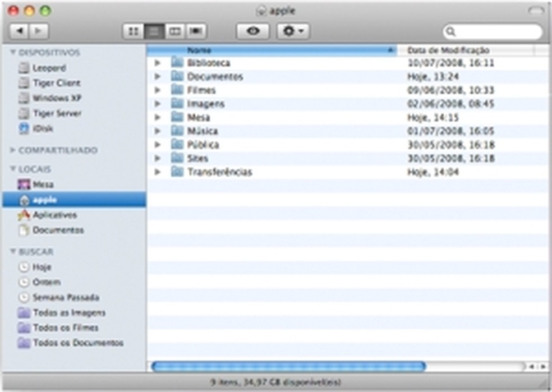Click the date 10/07/2008, 16:11
The height and width of the screenshot is (392, 552).
[x=450, y=63]
